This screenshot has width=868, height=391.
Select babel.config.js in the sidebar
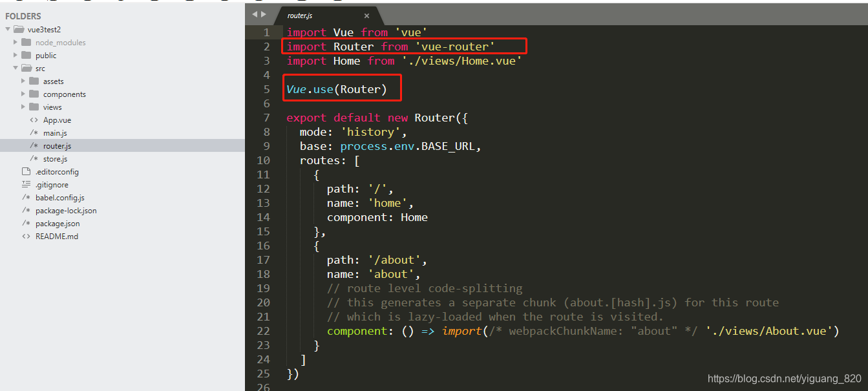(x=59, y=197)
